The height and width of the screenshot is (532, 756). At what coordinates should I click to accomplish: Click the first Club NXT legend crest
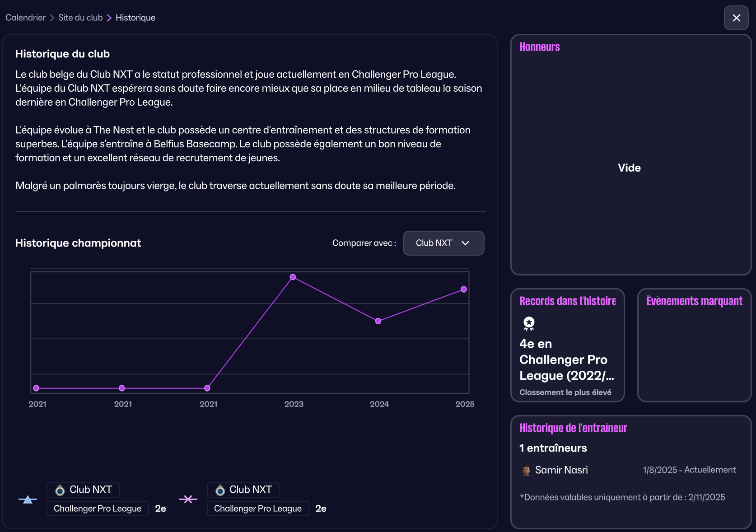tap(60, 490)
